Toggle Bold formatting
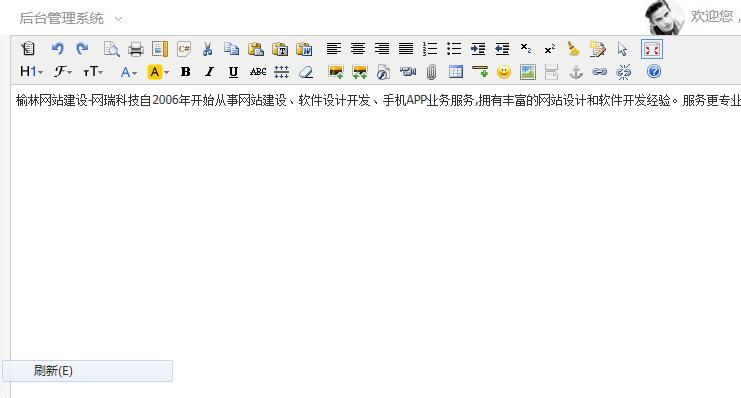The height and width of the screenshot is (398, 741). [x=185, y=72]
